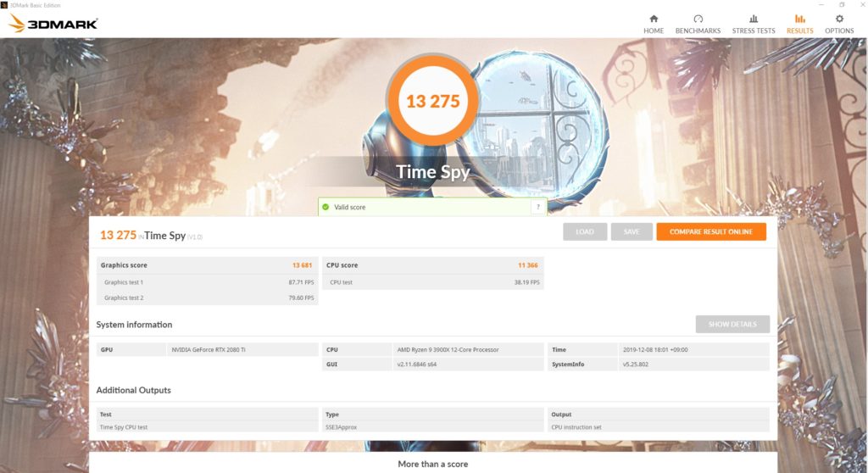Click the System information heading
868x473 pixels.
(134, 325)
